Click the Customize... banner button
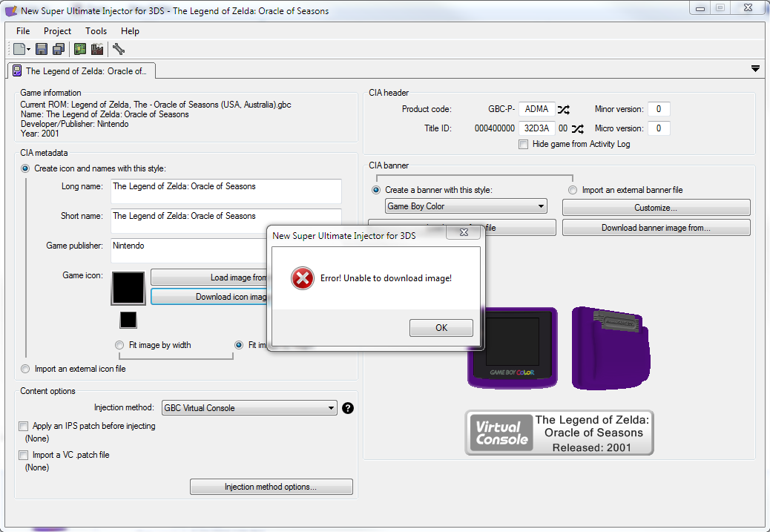 [656, 208]
